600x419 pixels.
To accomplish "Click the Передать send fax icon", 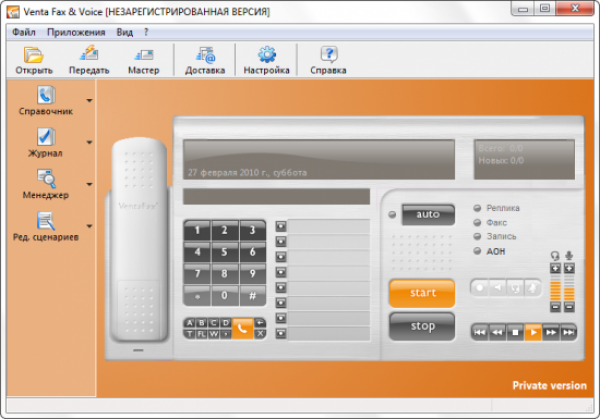I will pos(89,60).
